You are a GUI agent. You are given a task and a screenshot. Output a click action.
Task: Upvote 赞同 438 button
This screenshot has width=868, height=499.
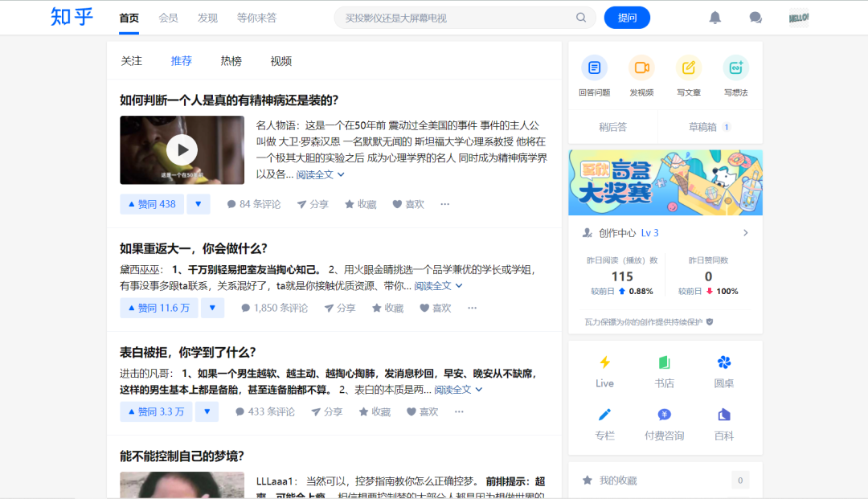point(152,204)
